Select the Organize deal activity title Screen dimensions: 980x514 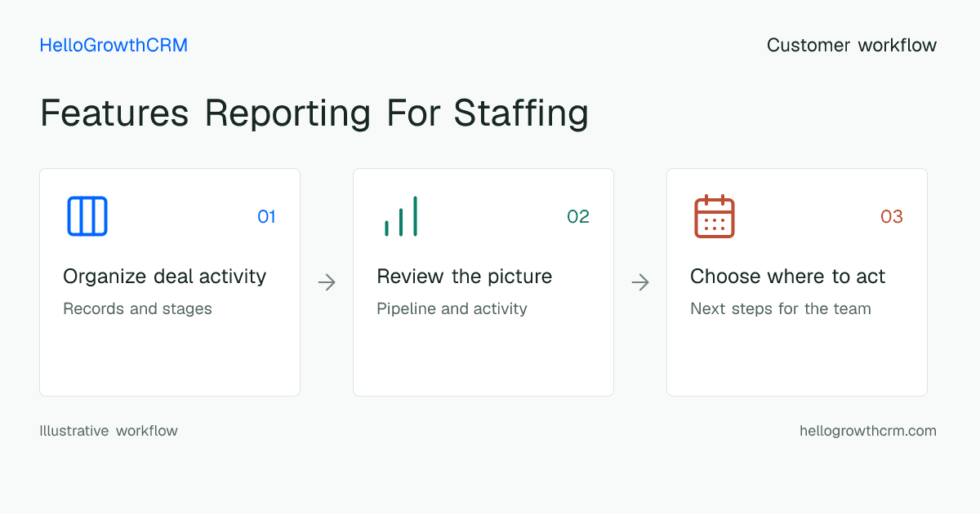(x=165, y=277)
